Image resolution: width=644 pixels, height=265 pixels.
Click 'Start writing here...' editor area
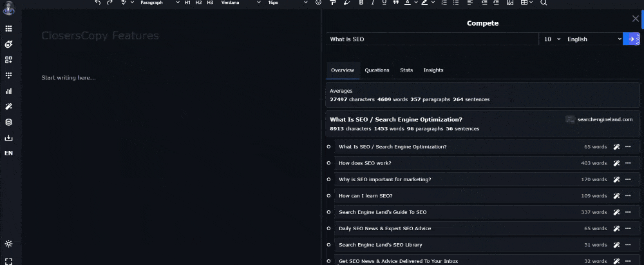[x=69, y=78]
